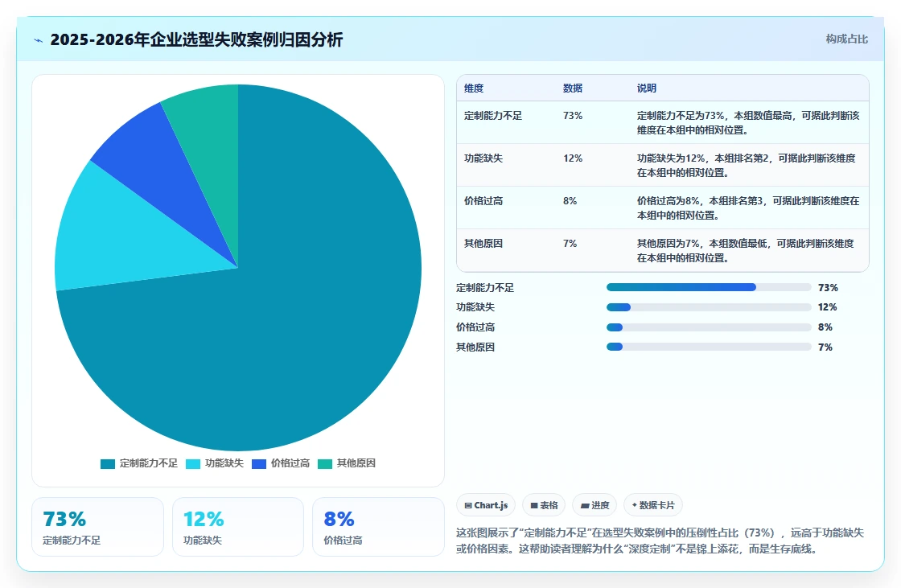Click the 定制能力不足 progress bar at 73%
The height and width of the screenshot is (588, 901).
(709, 287)
